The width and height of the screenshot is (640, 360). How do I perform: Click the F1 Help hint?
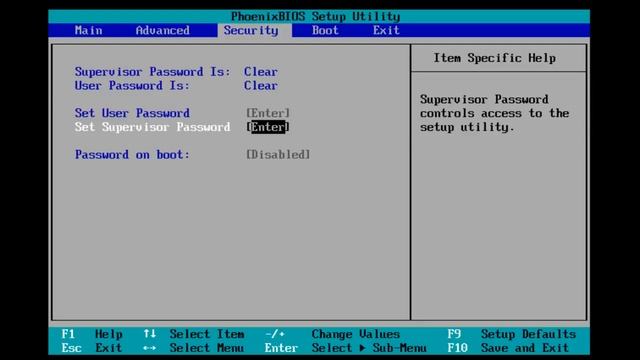[92, 334]
